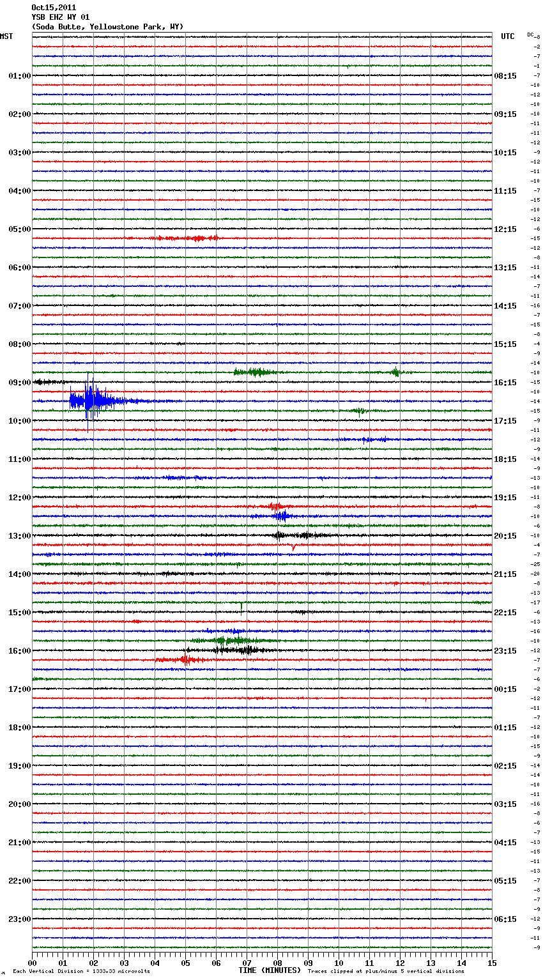Click the large blue earthquake burst after 09:00
The image size is (543, 980).
click(x=93, y=401)
